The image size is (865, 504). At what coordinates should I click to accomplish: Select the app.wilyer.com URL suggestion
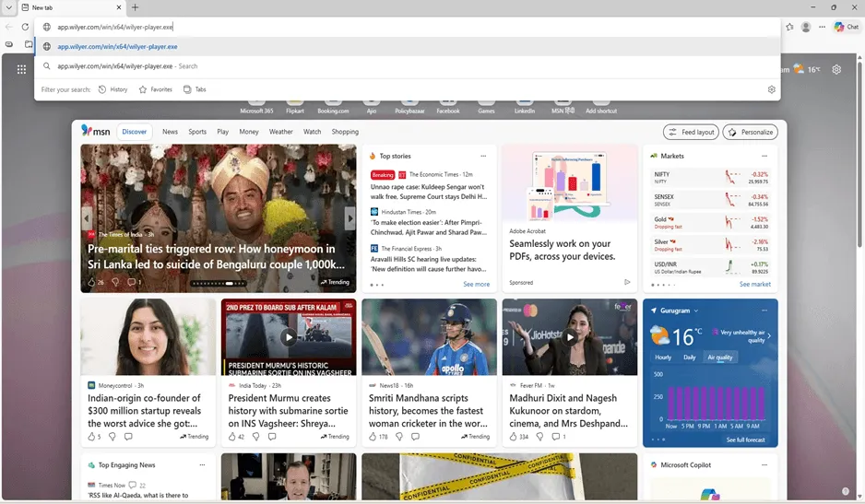pyautogui.click(x=407, y=46)
